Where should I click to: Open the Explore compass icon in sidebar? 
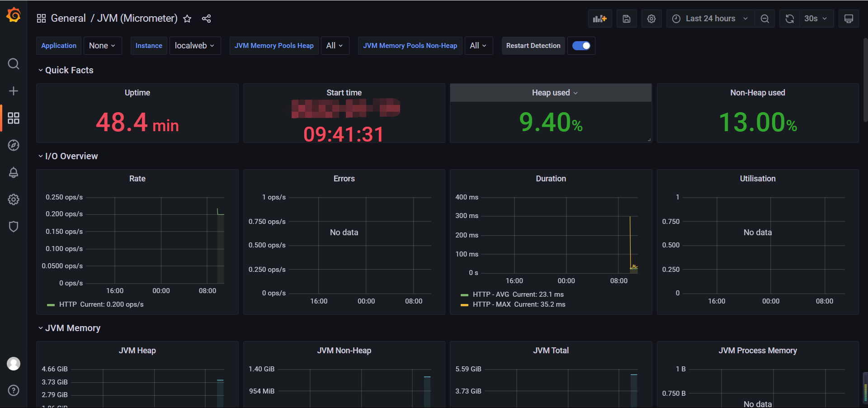[14, 145]
